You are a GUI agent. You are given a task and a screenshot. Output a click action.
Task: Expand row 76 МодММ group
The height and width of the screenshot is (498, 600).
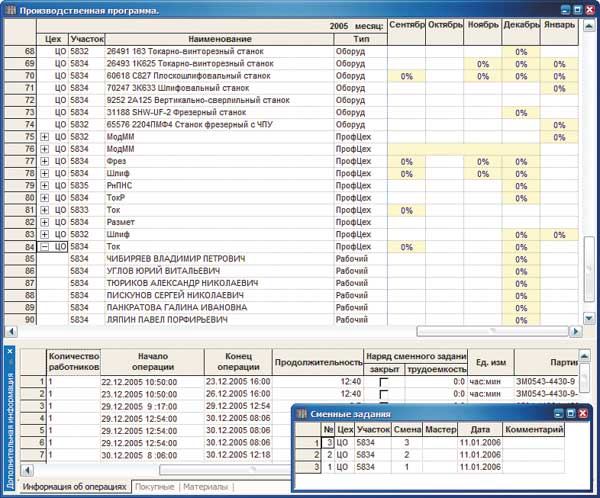44,149
